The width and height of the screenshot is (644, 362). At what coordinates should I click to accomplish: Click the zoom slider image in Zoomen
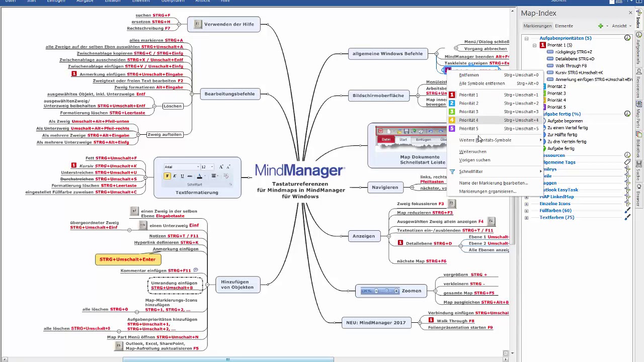click(x=380, y=291)
